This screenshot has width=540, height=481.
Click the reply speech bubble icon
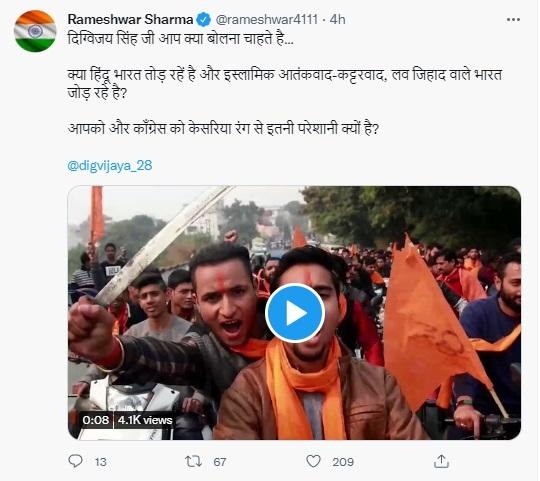[x=75, y=461]
